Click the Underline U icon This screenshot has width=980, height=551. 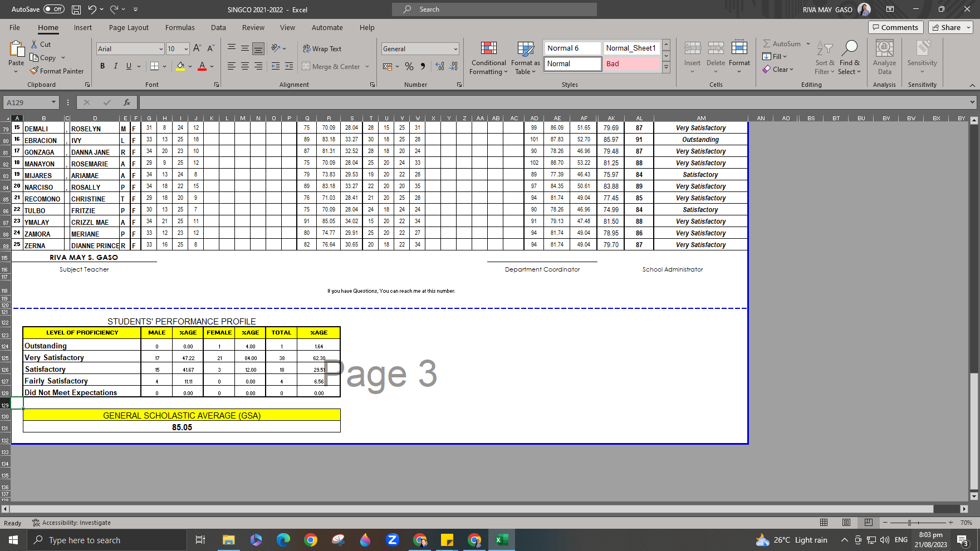pyautogui.click(x=129, y=66)
